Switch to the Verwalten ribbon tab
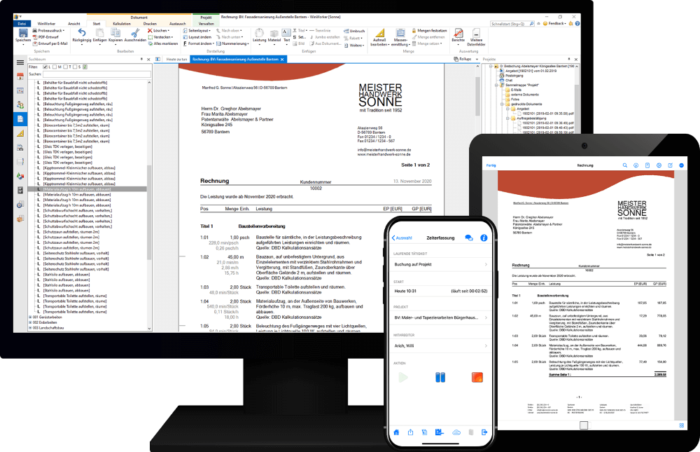Viewport: 700px width, 452px height. coord(206,23)
